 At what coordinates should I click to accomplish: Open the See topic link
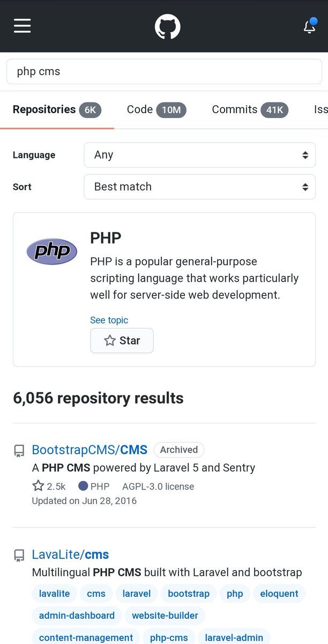click(x=109, y=320)
